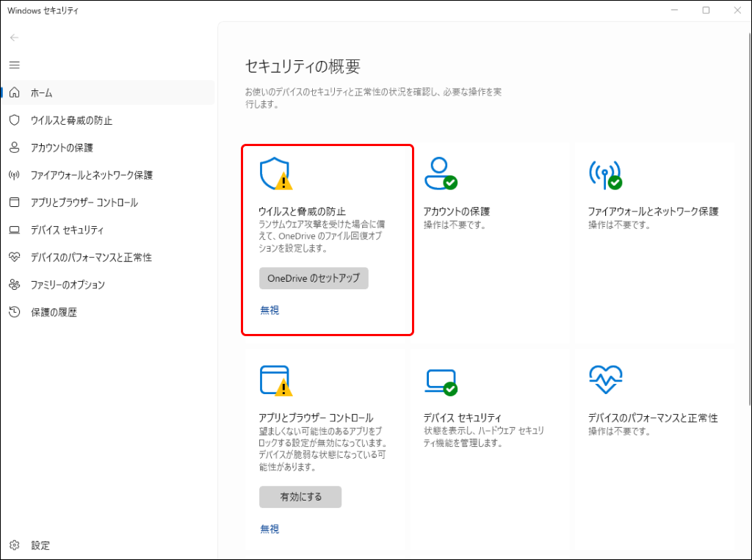This screenshot has width=752, height=560.
Task: Click the settings gear icon
Action: click(x=15, y=545)
